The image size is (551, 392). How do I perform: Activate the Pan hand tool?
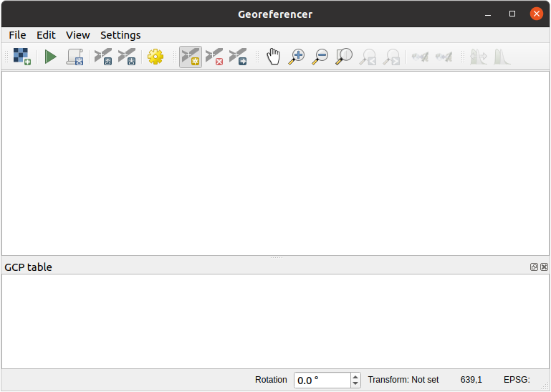[x=273, y=57]
